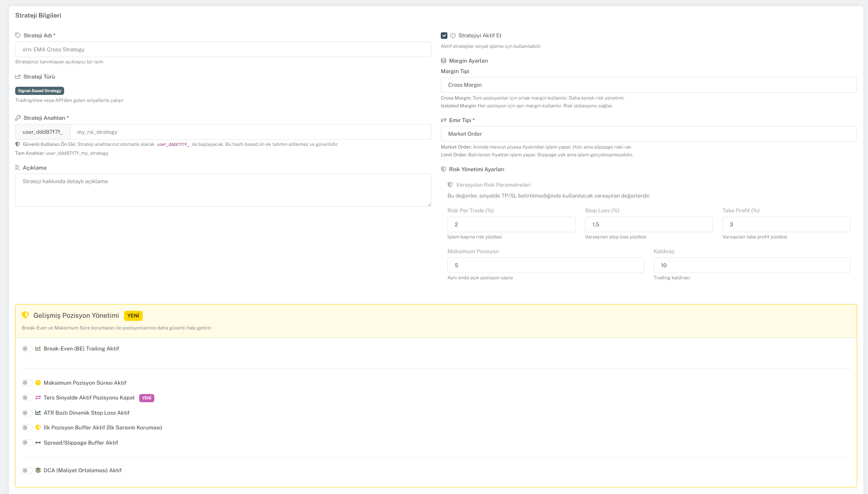Uncheck the Stratejiyi Aktif Et checkbox

(444, 35)
